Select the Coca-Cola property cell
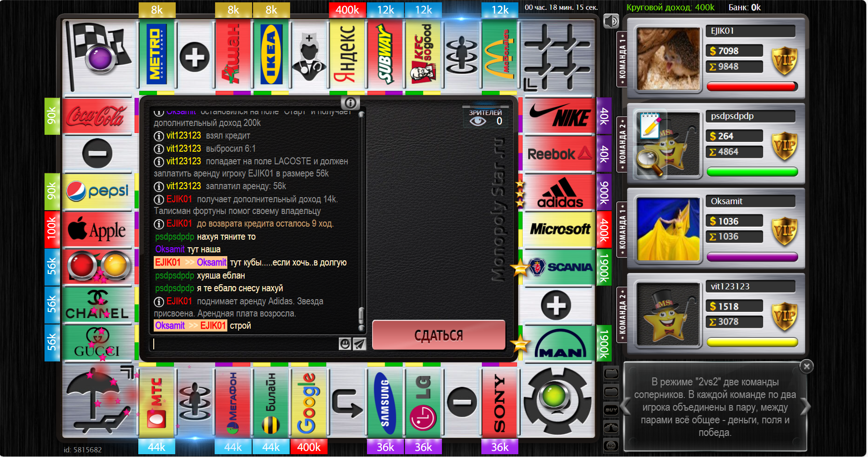This screenshot has width=868, height=457. [98, 116]
